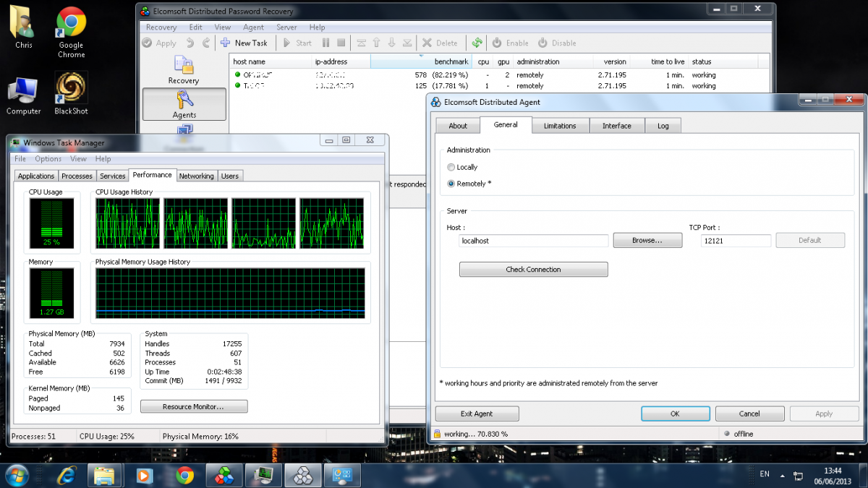The width and height of the screenshot is (868, 488).
Task: Switch to the Processes tab in Task Manager
Action: point(77,176)
